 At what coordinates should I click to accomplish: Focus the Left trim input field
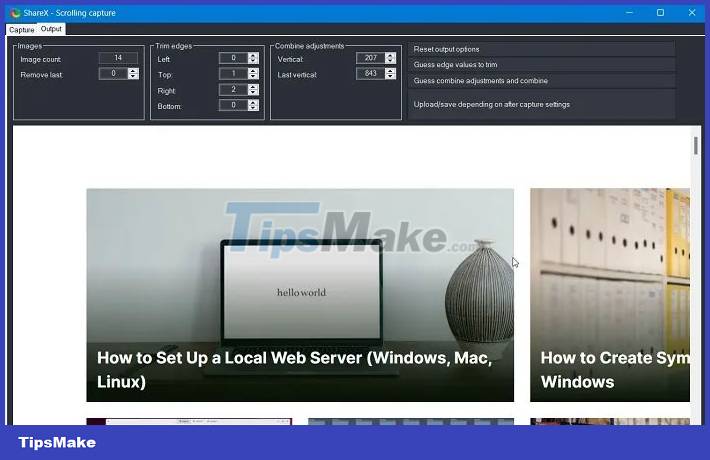233,58
